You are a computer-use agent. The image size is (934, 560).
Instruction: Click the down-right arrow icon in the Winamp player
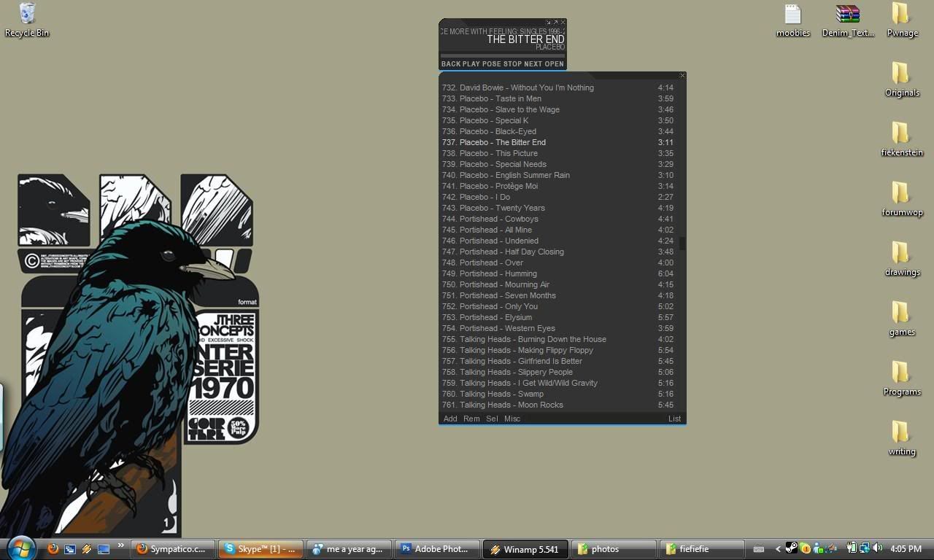pos(549,23)
